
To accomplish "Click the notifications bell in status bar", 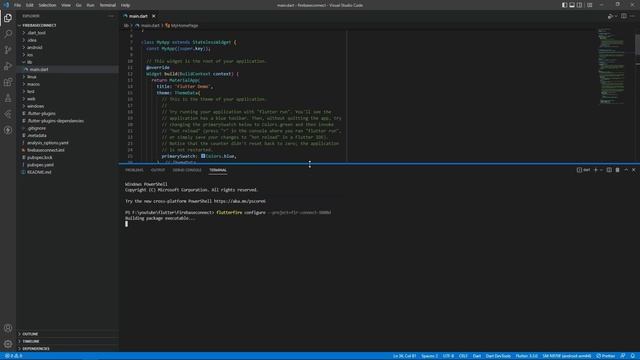I will click(633, 356).
